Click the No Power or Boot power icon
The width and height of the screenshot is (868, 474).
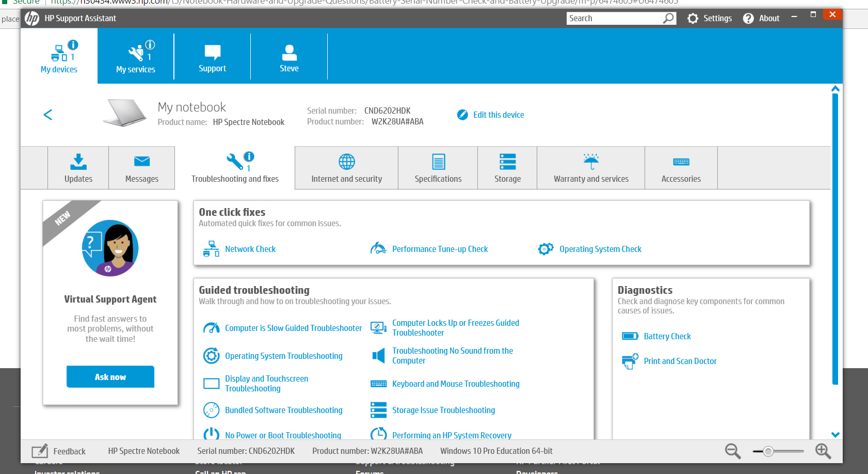[x=211, y=434]
